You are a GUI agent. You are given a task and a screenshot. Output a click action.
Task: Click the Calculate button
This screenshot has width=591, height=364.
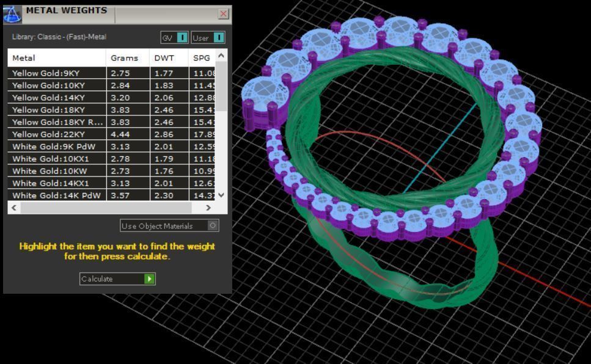117,279
